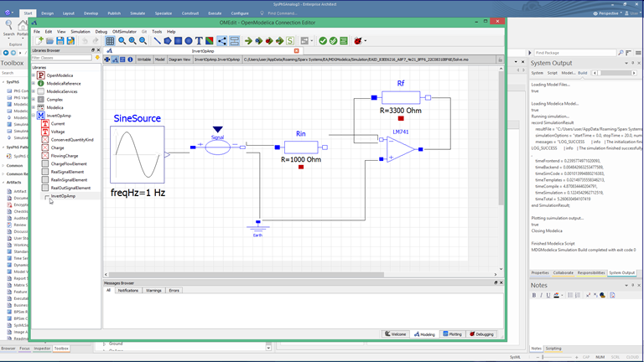Run Simulate with the green arrow
The width and height of the screenshot is (644, 362).
(x=248, y=40)
